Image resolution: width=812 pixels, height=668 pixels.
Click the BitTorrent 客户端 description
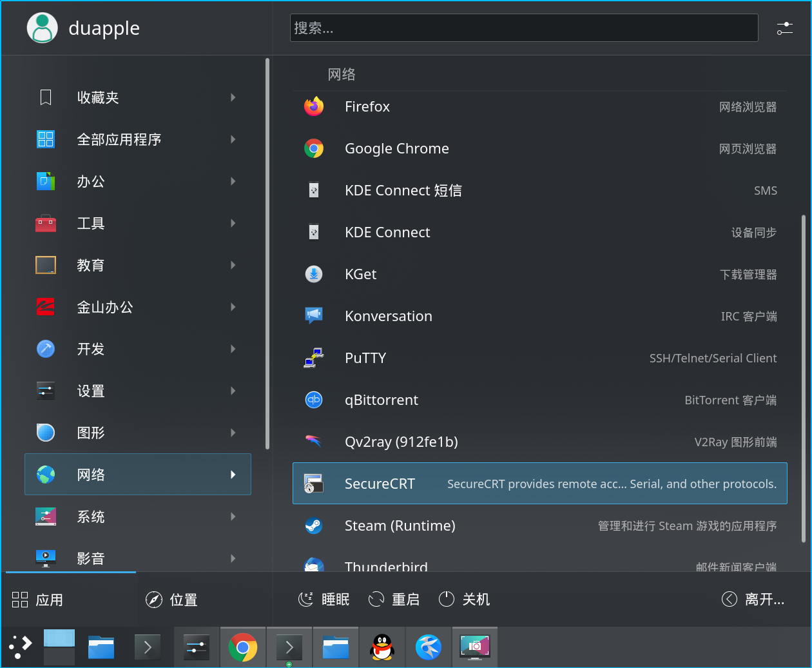pos(730,400)
